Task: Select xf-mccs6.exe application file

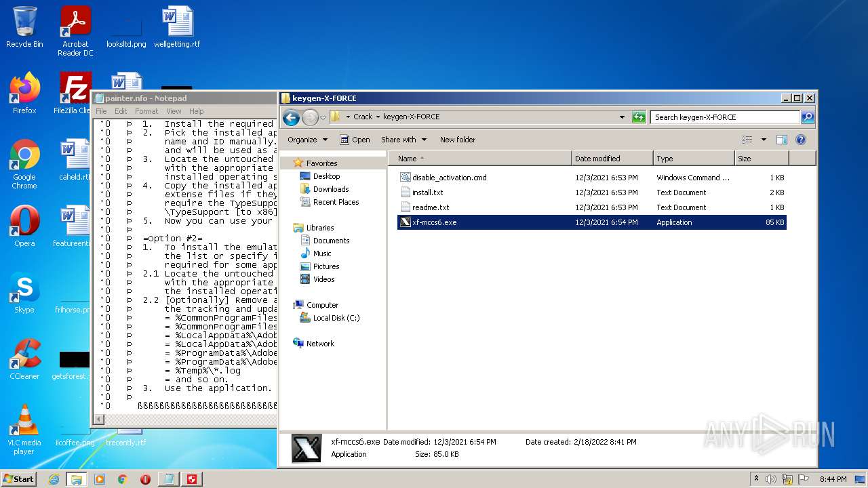Action: pyautogui.click(x=591, y=222)
